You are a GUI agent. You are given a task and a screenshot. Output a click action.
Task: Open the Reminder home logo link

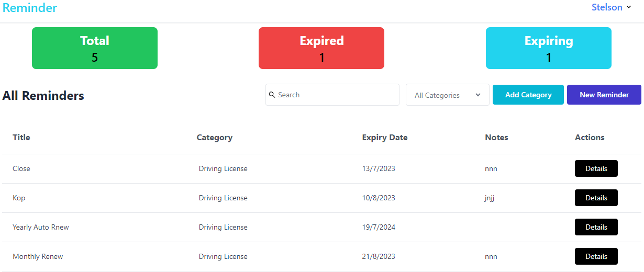(30, 8)
